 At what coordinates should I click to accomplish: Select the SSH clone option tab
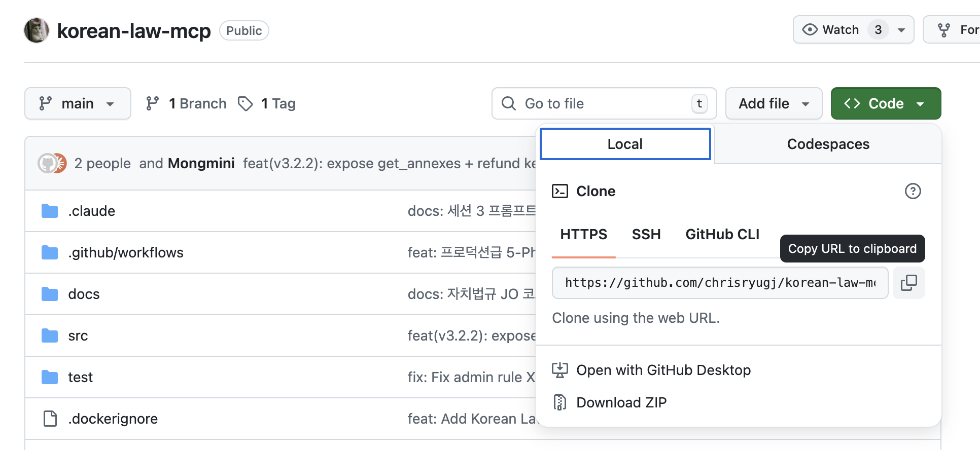click(x=646, y=234)
